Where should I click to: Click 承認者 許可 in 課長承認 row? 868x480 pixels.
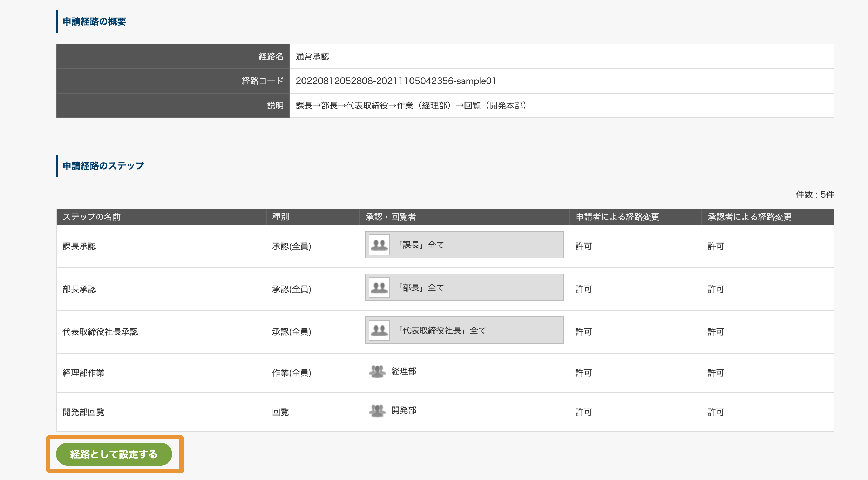[716, 246]
